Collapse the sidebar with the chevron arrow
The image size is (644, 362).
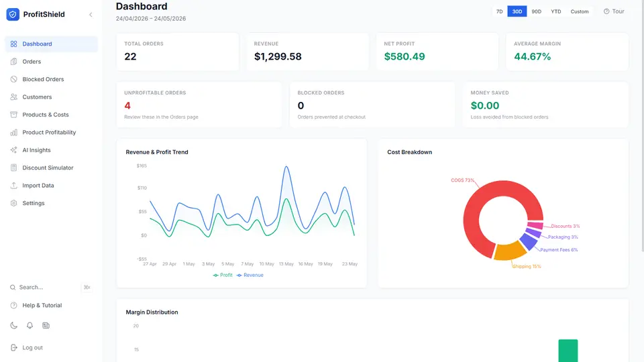point(91,15)
